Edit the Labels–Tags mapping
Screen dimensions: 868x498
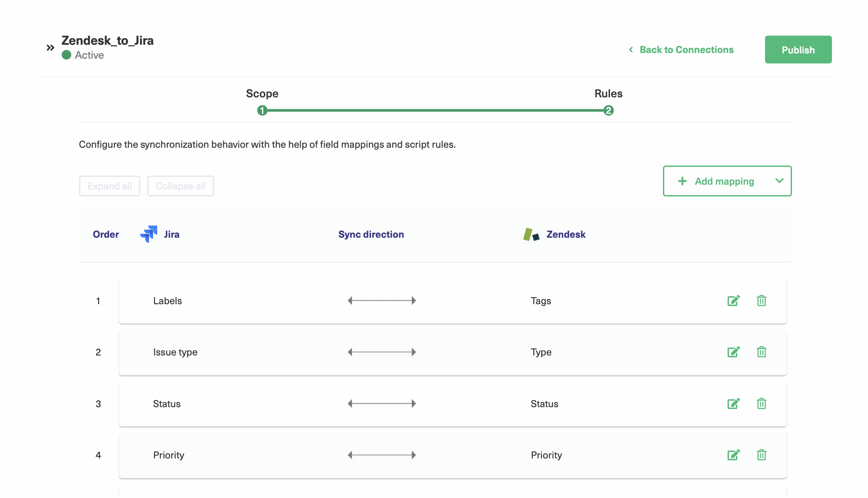tap(733, 300)
